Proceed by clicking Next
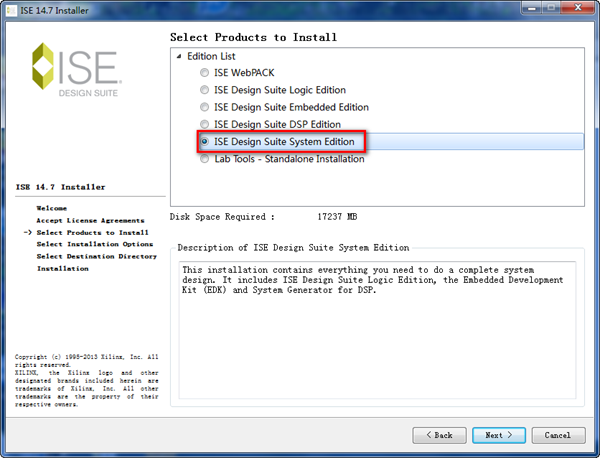 (x=498, y=435)
